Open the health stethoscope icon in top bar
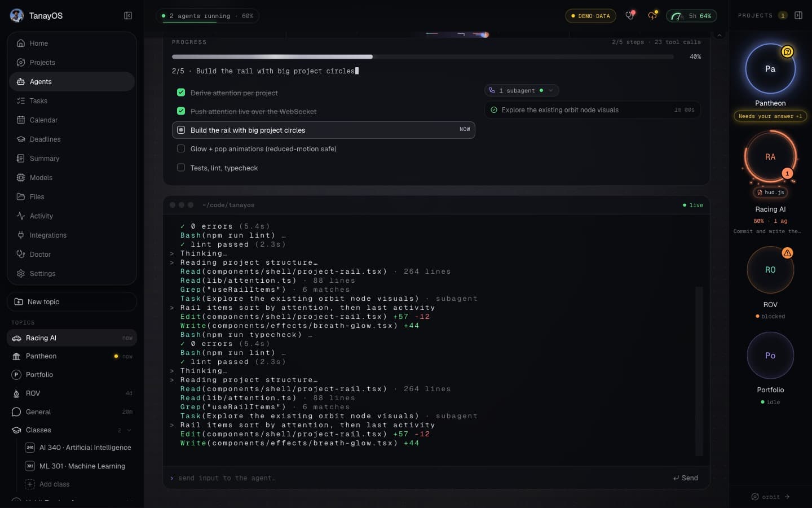 (630, 16)
